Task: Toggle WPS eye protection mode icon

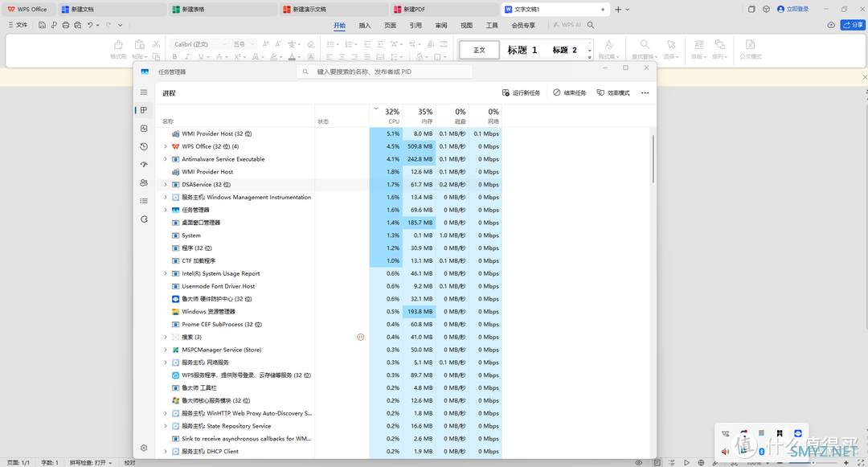Action: pos(639,462)
